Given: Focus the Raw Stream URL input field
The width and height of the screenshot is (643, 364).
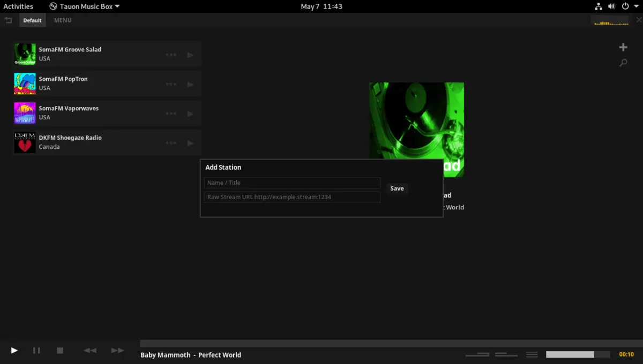Looking at the screenshot, I should [292, 197].
